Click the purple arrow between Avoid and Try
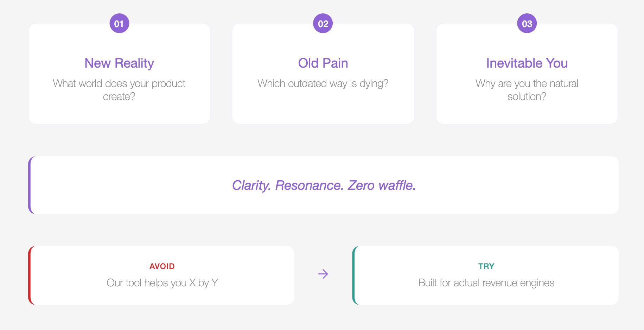The image size is (644, 330). (x=323, y=274)
